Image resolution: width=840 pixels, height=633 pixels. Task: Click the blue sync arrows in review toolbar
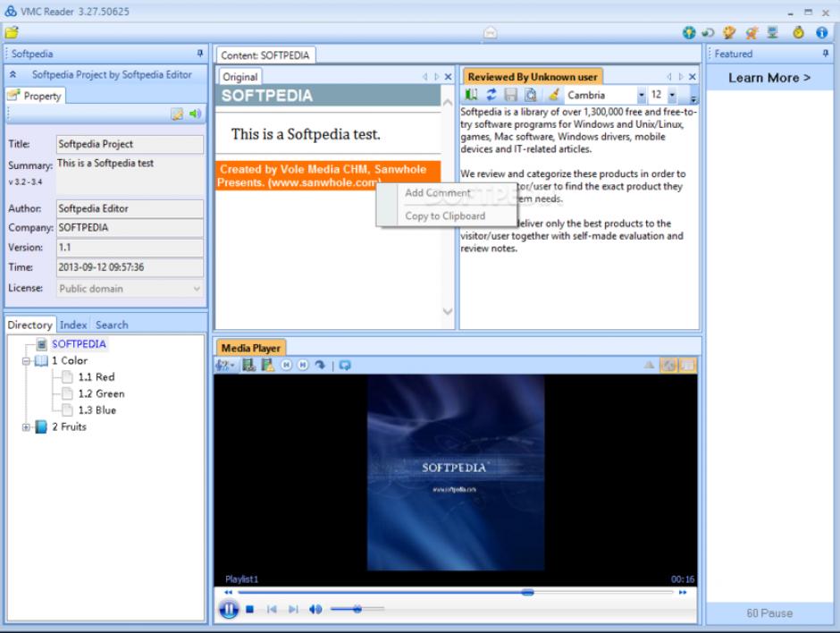[491, 95]
